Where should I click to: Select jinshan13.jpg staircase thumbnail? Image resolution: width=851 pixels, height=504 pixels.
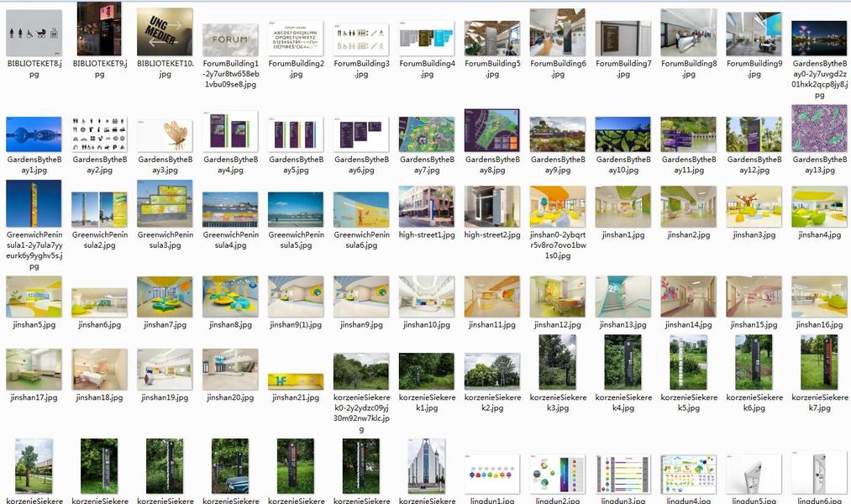point(623,297)
